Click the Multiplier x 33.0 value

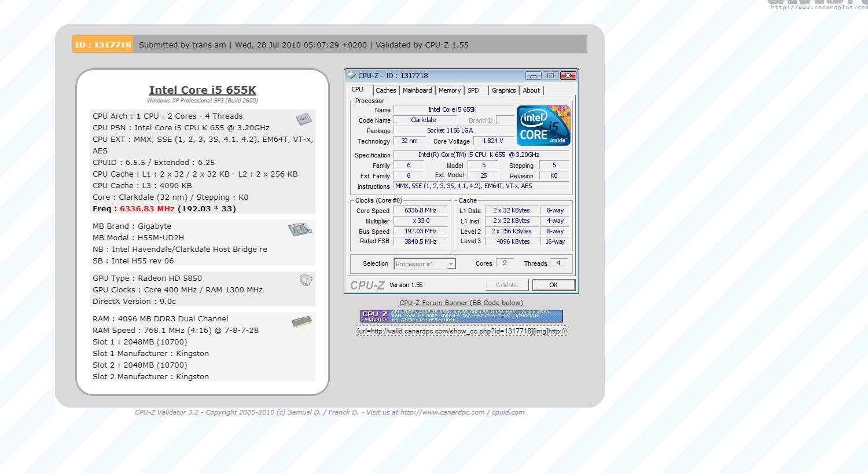pyautogui.click(x=421, y=221)
